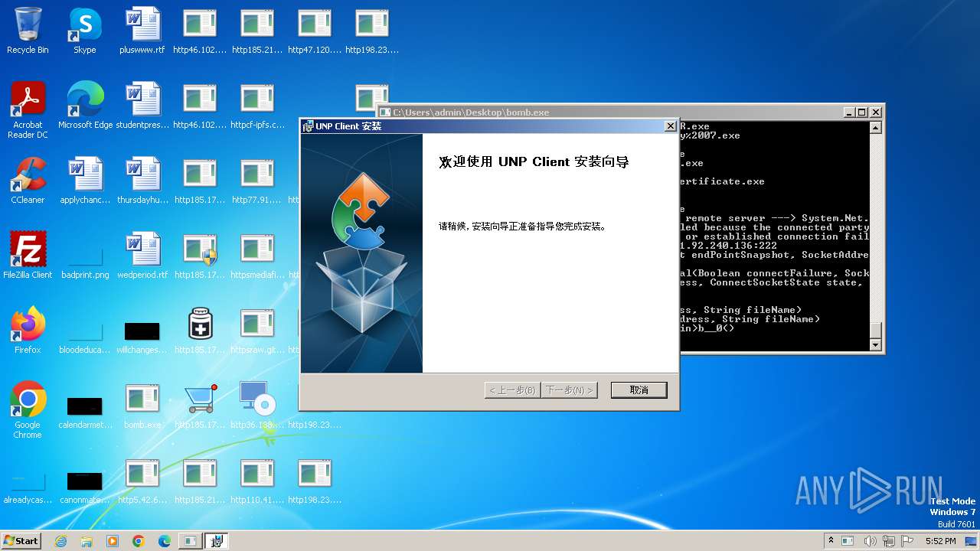
Task: Open Chrome from the taskbar
Action: click(x=139, y=541)
